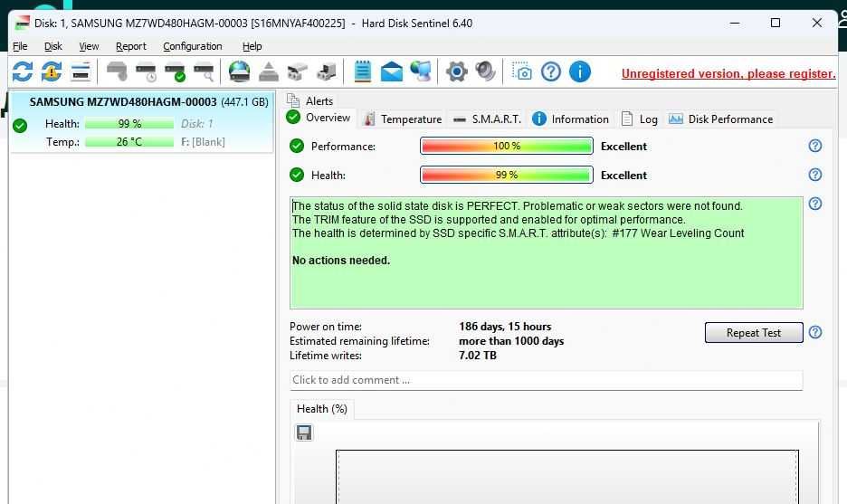The image size is (847, 504).
Task: Open the S.M.A.R.T. tab
Action: pos(487,119)
